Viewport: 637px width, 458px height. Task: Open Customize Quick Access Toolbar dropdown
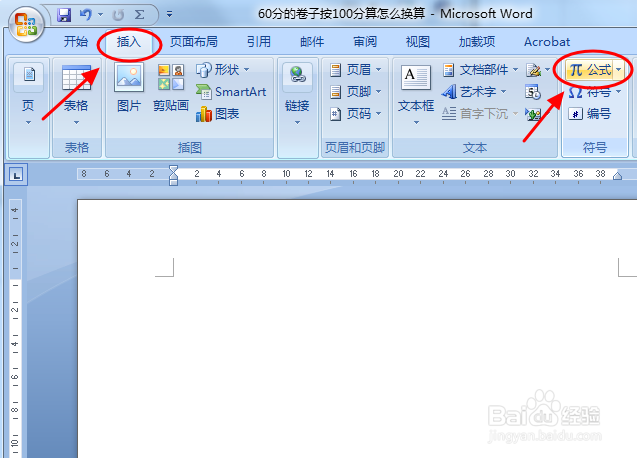coord(169,15)
